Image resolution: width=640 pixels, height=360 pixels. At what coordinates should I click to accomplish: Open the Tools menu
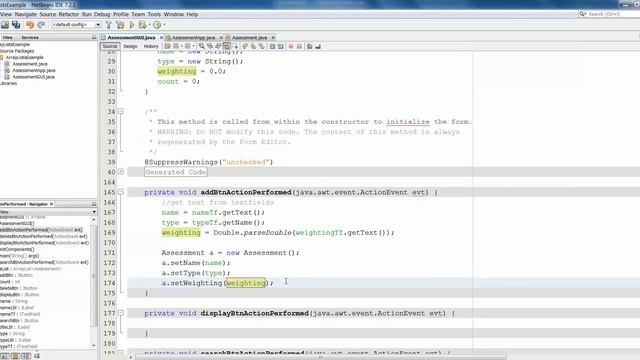tap(154, 14)
